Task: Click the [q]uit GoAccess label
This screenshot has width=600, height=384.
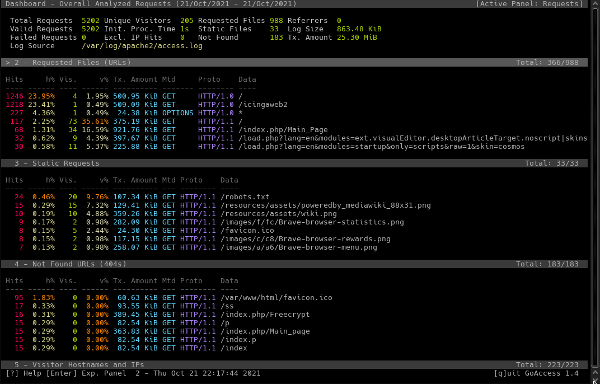Action: click(x=536, y=373)
